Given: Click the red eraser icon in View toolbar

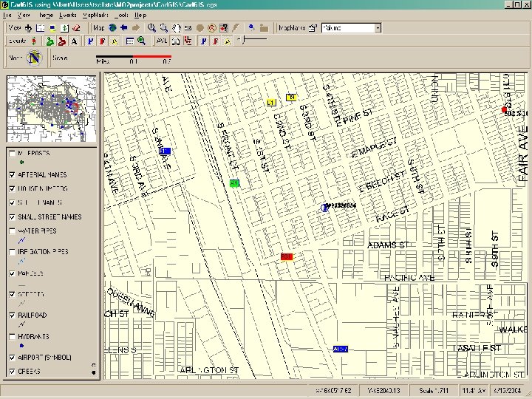Looking at the screenshot, I should (76, 28).
